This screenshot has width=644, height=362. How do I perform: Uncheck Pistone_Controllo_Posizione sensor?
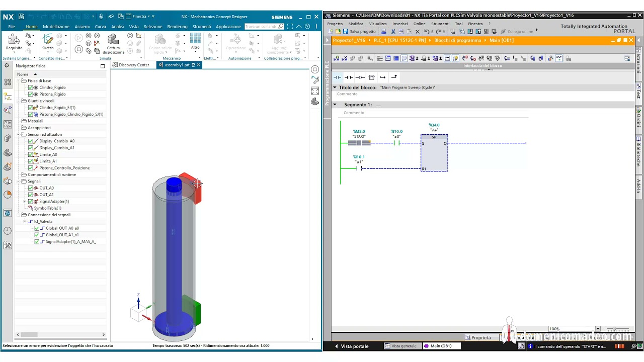31,167
